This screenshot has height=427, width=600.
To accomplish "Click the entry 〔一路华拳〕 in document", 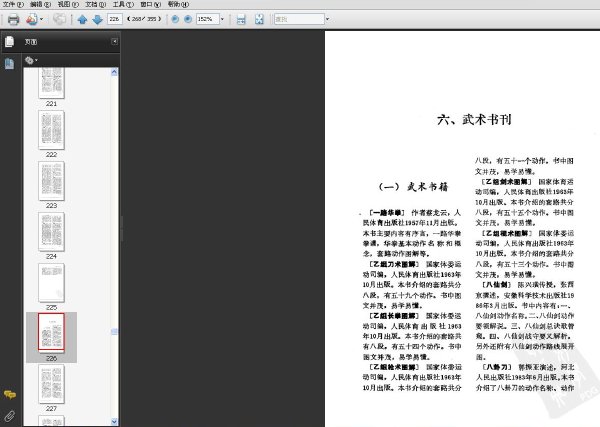I will [x=387, y=213].
